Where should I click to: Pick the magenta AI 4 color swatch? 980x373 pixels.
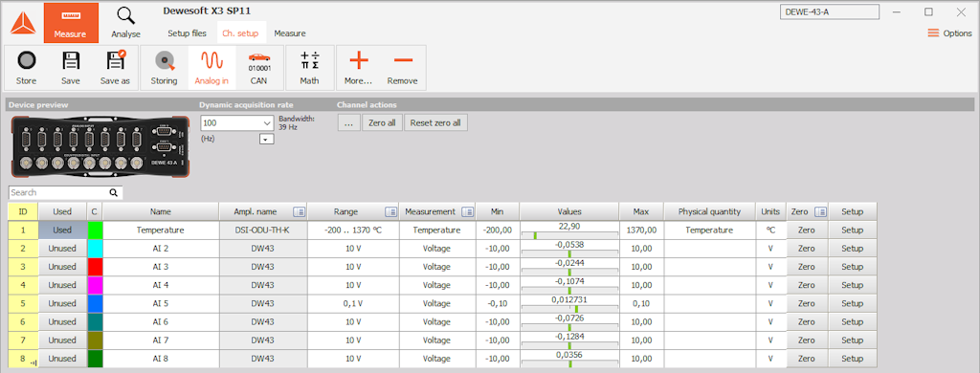(x=95, y=285)
